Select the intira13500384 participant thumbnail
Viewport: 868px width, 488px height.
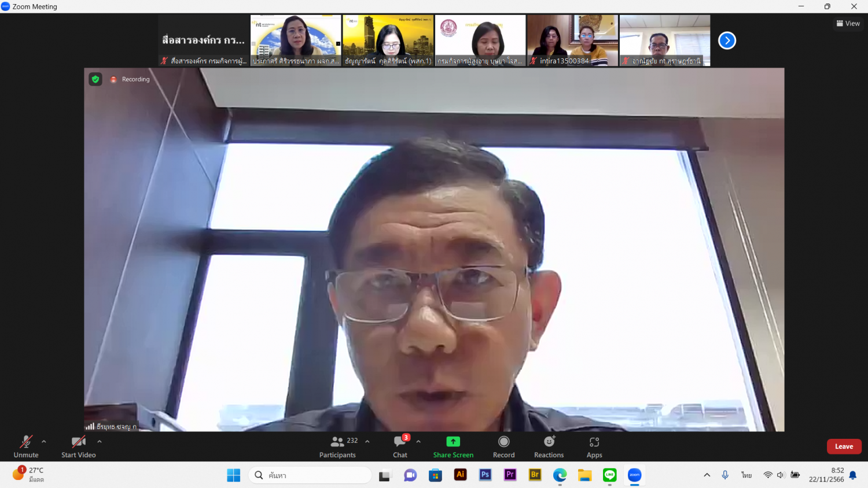coord(572,40)
